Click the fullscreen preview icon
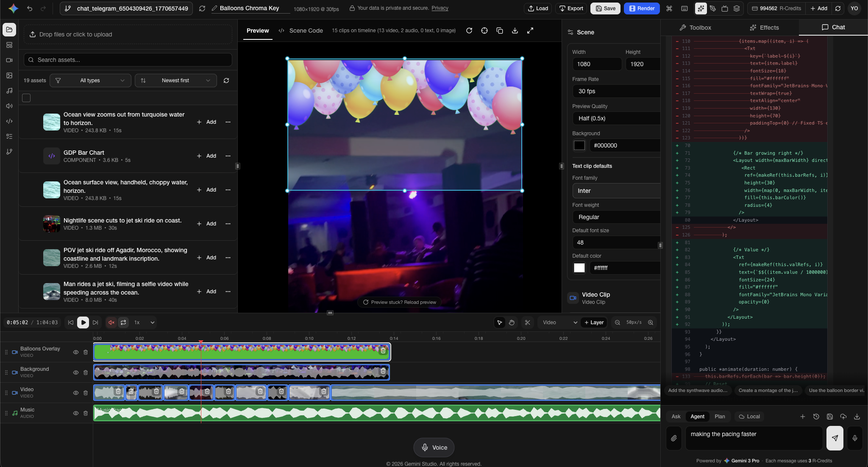This screenshot has height=467, width=868. click(530, 31)
